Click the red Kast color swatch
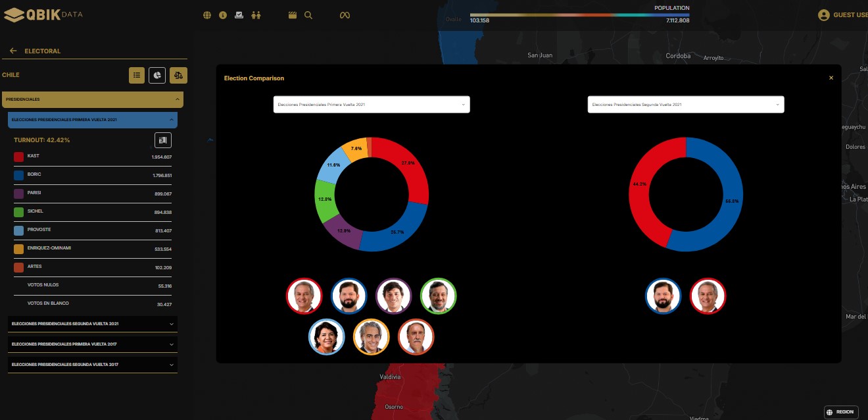This screenshot has width=868, height=420. tap(19, 157)
